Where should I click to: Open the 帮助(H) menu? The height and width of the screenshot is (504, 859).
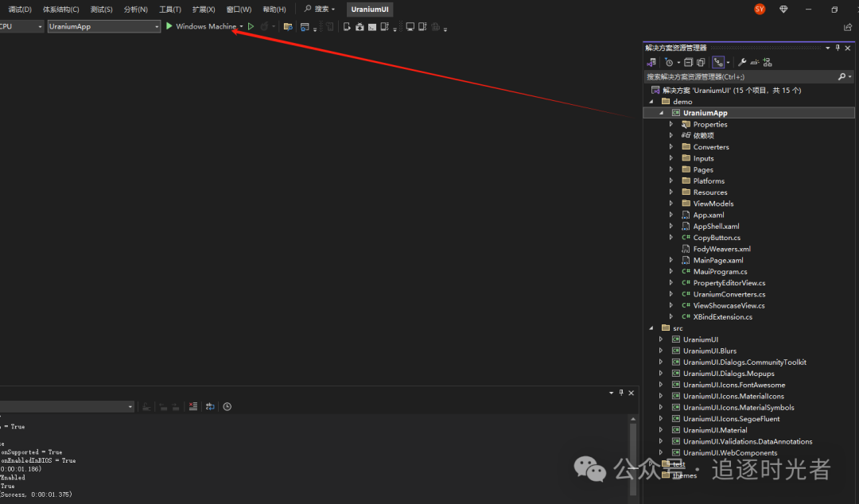point(274,10)
